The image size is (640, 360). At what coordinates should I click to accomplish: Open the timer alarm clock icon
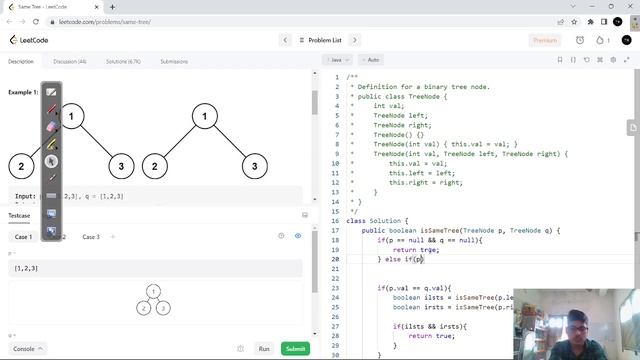coord(580,40)
